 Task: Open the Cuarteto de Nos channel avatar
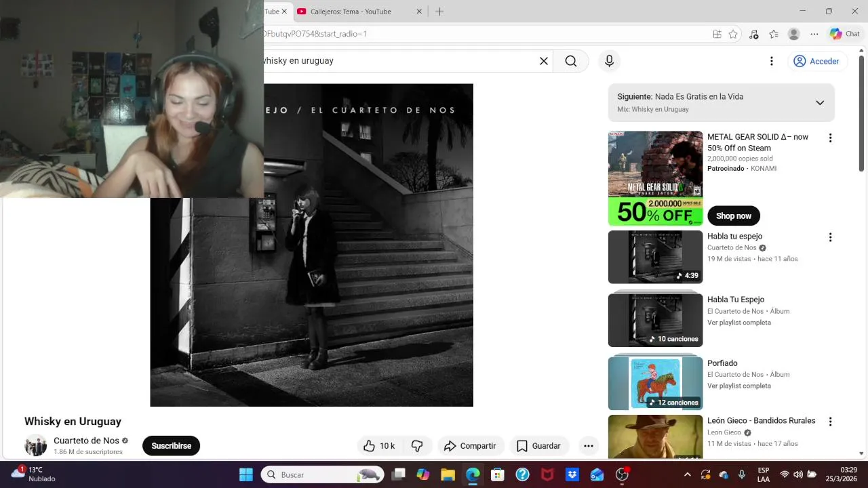[36, 445]
